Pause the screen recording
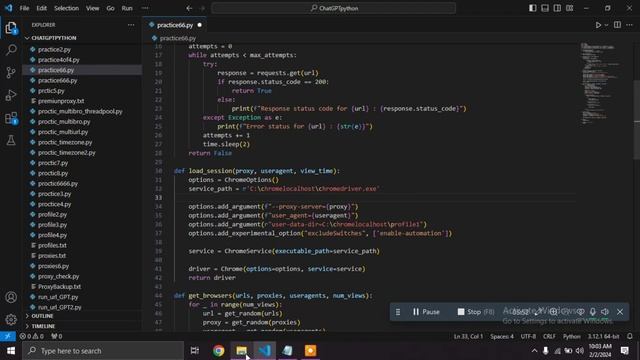Viewport: 640px width, 360px height. tap(426, 312)
